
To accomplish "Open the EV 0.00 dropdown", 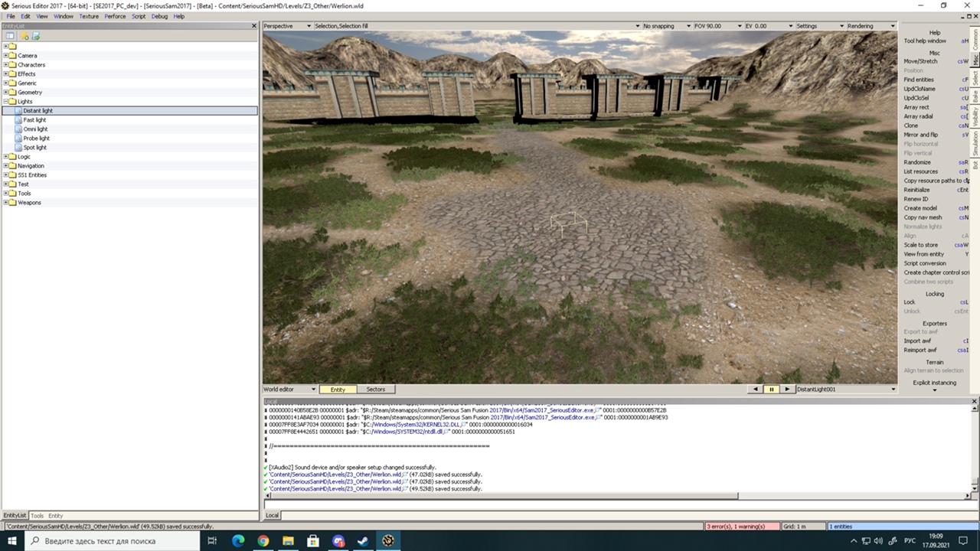I will 768,26.
